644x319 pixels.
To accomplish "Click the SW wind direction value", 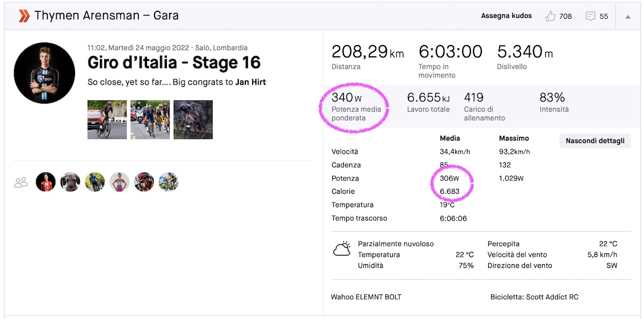I will coord(612,265).
